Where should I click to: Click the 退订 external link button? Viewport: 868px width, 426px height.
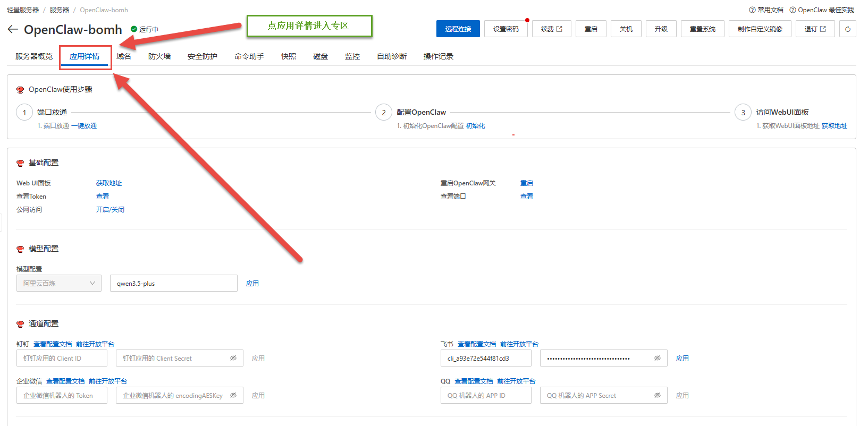[x=815, y=29]
